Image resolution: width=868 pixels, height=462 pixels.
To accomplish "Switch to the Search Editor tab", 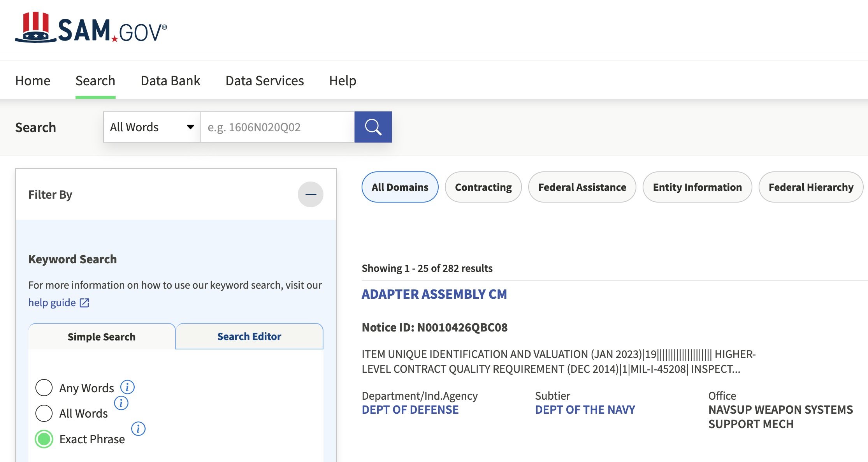I will (x=249, y=336).
